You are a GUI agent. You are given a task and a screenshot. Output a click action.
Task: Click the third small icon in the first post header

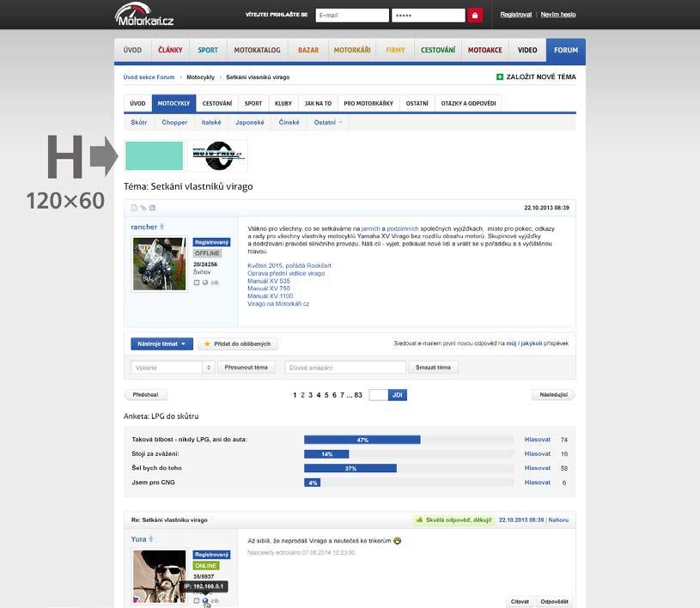point(152,208)
